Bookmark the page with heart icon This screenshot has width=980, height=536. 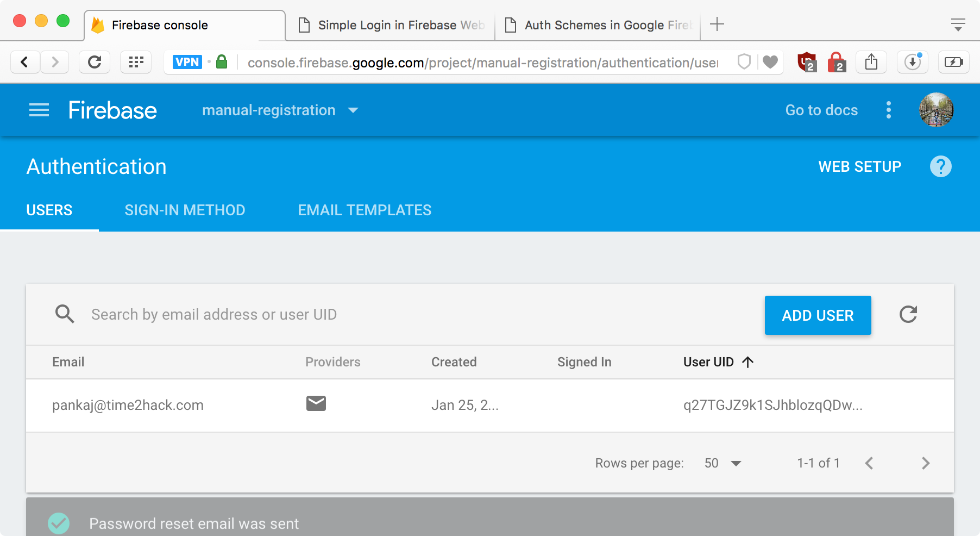click(770, 62)
